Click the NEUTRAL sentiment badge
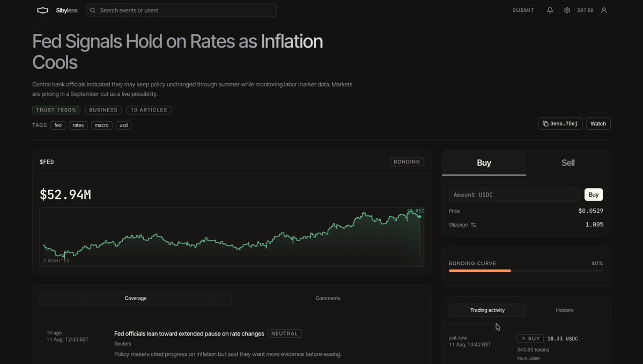Screen dimensions: 643x364 pyautogui.click(x=285, y=333)
